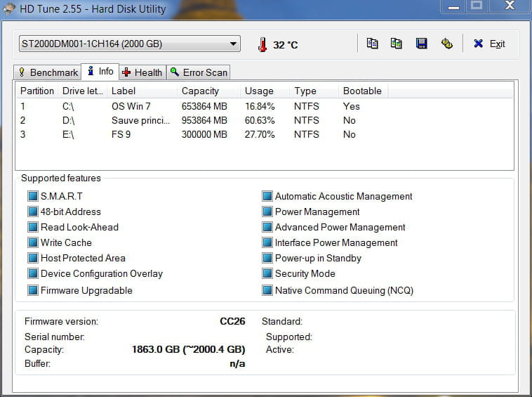Click the 653864 MB capacity value
Viewport: 532px width, 397px height.
click(x=204, y=106)
